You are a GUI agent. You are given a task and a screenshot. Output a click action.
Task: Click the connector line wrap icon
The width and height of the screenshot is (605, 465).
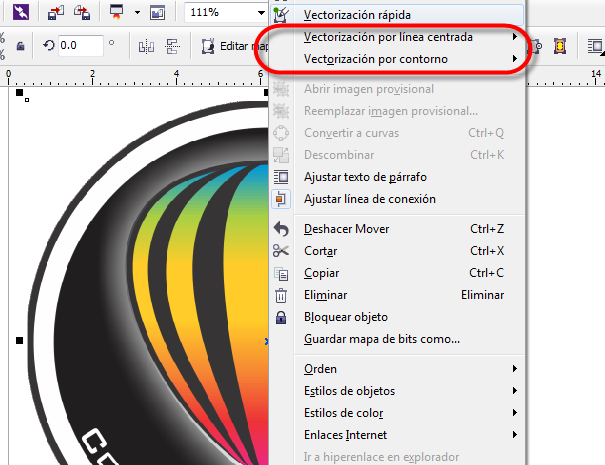click(x=281, y=199)
